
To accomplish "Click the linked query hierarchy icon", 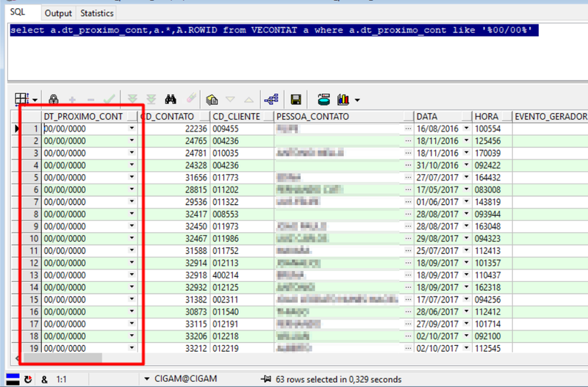I will [271, 99].
